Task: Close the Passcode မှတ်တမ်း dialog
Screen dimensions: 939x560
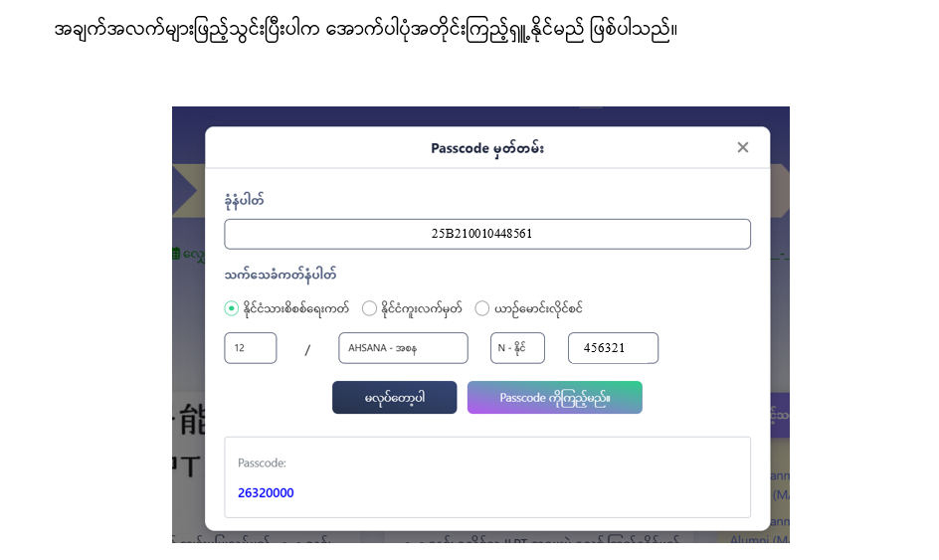Action: point(742,147)
